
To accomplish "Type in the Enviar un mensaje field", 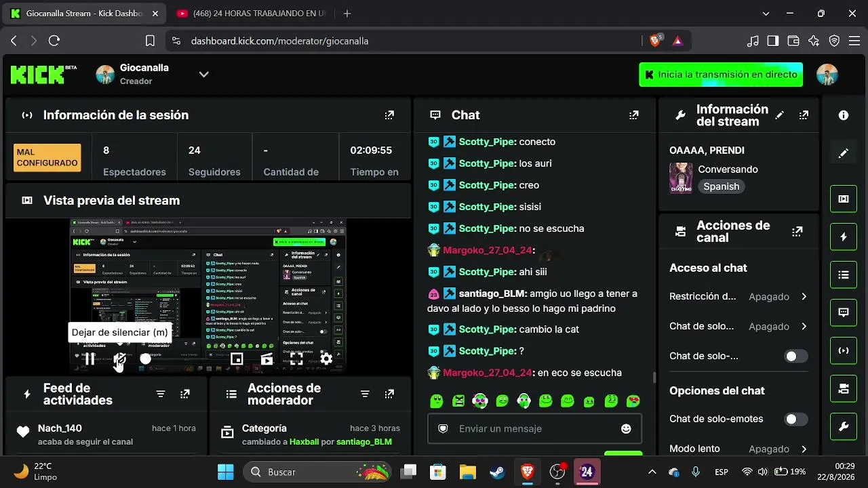I will (534, 429).
